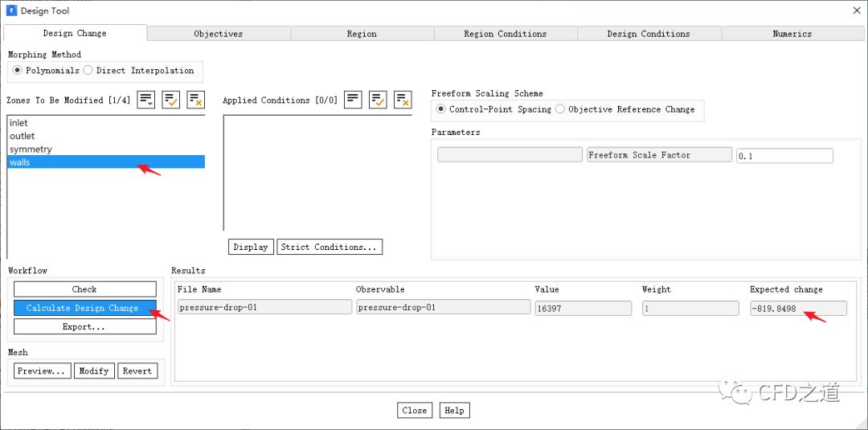
Task: Switch to Region Conditions tab
Action: click(506, 34)
